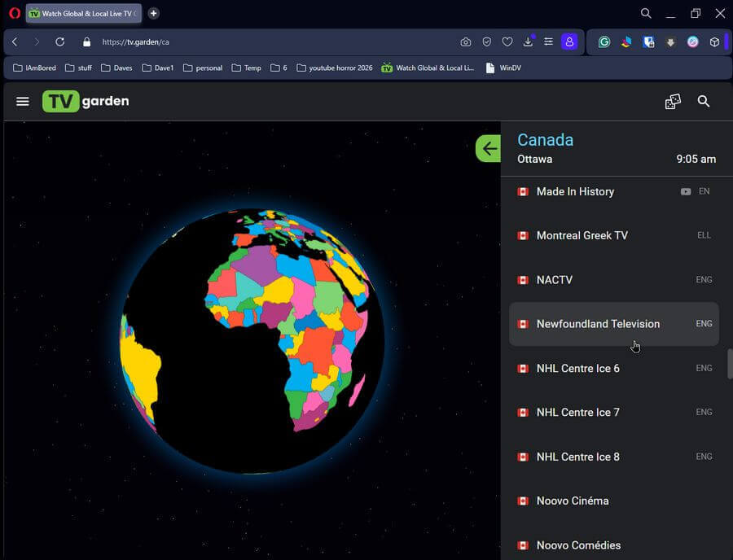Open the TV Garden search icon

tap(704, 101)
